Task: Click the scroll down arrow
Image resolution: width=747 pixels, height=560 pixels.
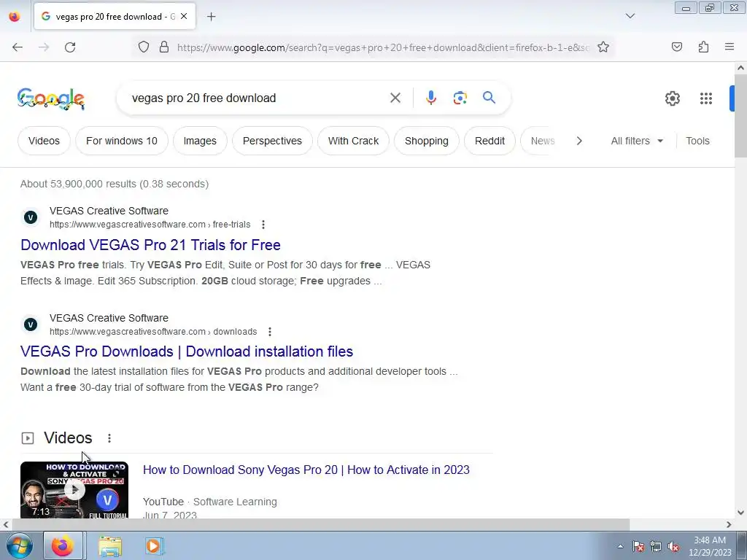Action: 740,513
